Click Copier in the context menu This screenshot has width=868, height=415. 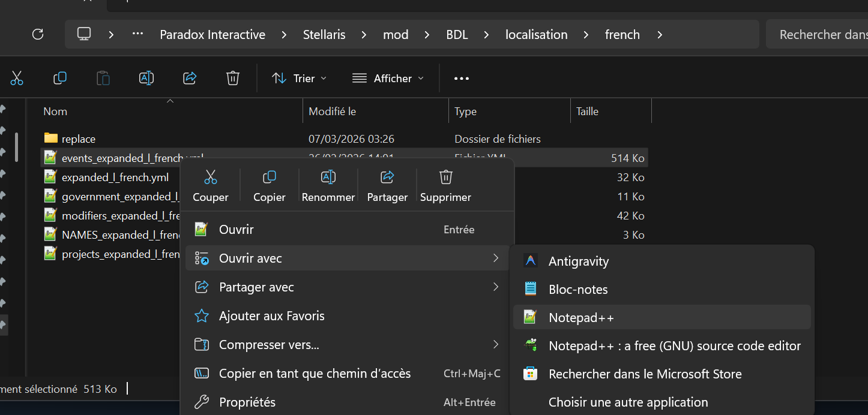[x=269, y=185]
